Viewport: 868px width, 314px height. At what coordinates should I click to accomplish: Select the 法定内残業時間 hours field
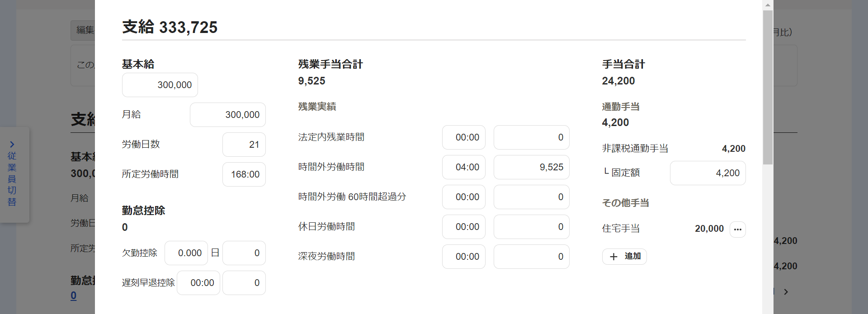point(464,137)
